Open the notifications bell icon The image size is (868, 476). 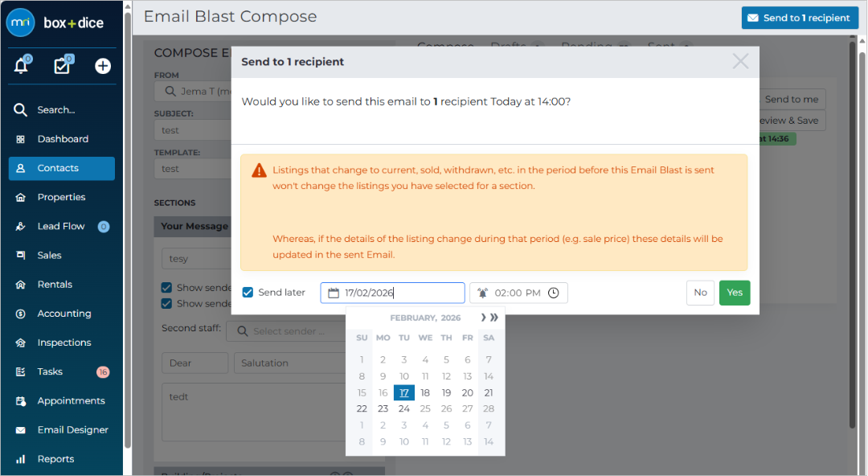pyautogui.click(x=21, y=65)
